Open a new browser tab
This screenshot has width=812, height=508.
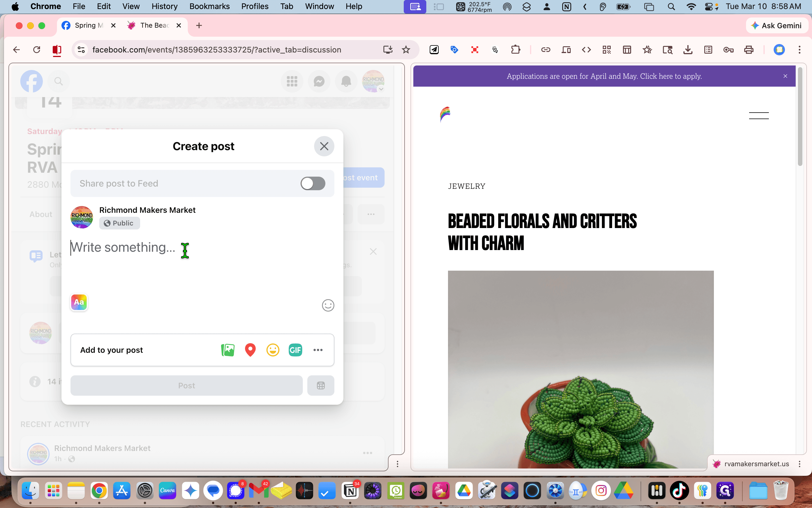(199, 25)
